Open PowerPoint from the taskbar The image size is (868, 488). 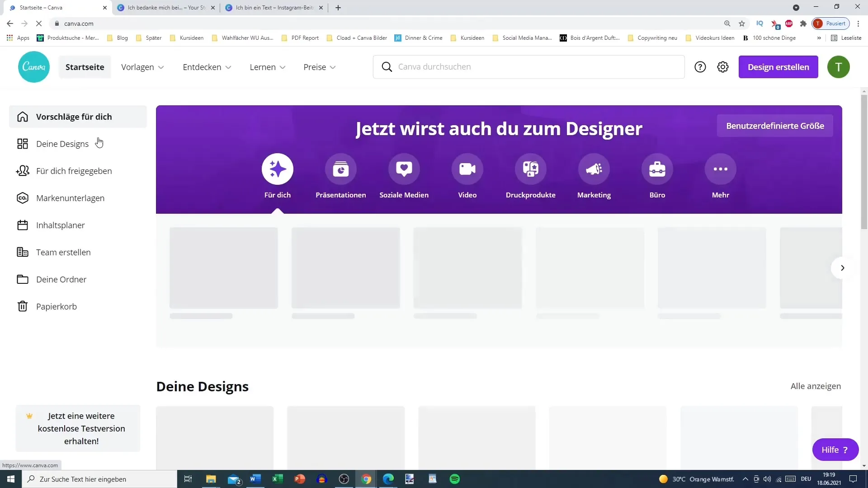tap(300, 479)
